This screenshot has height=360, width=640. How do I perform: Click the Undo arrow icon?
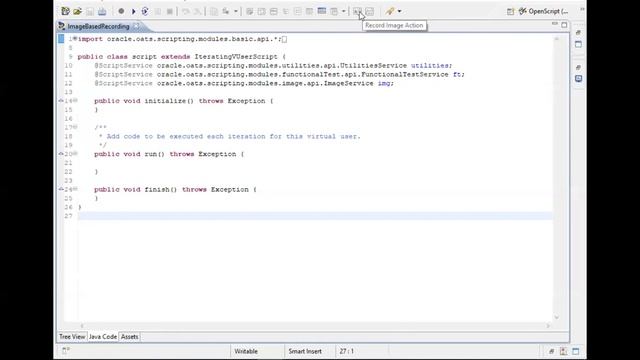coord(186,11)
